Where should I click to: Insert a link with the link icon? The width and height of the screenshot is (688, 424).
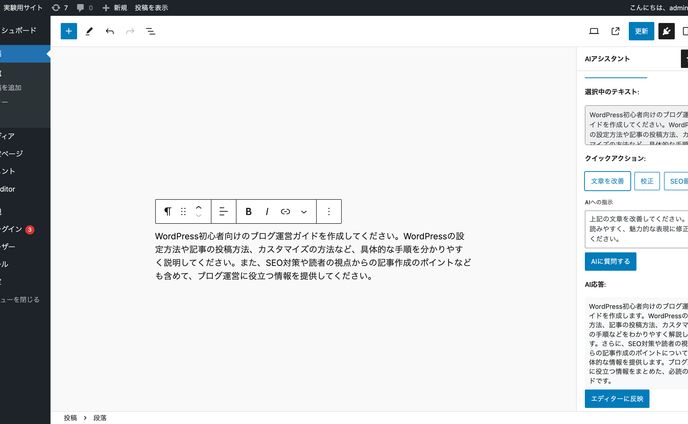tap(285, 212)
